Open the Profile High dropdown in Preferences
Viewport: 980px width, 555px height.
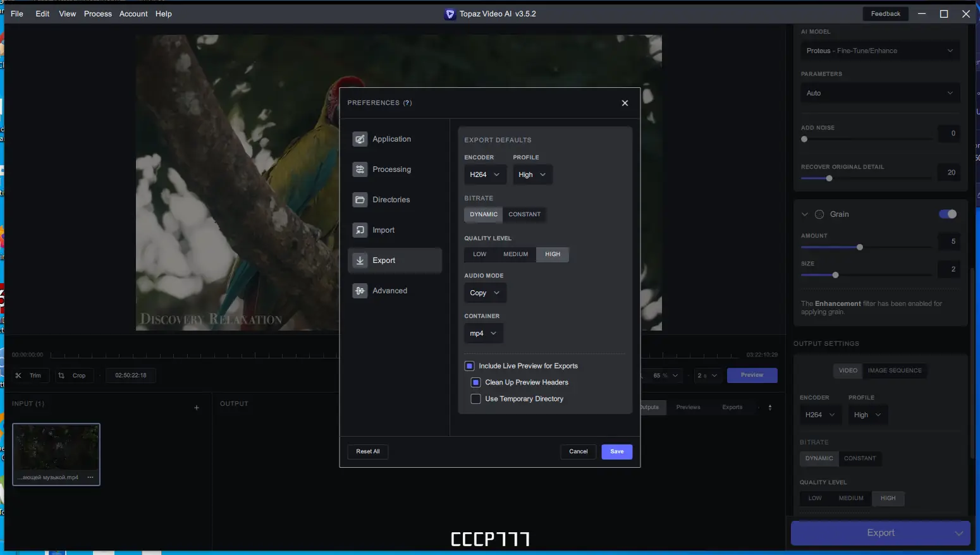click(x=532, y=174)
